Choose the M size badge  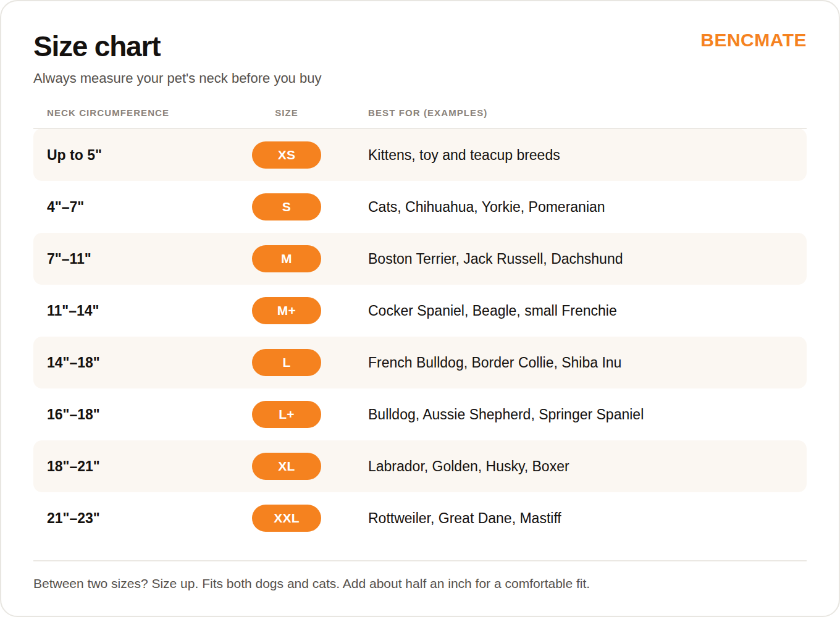pyautogui.click(x=286, y=259)
